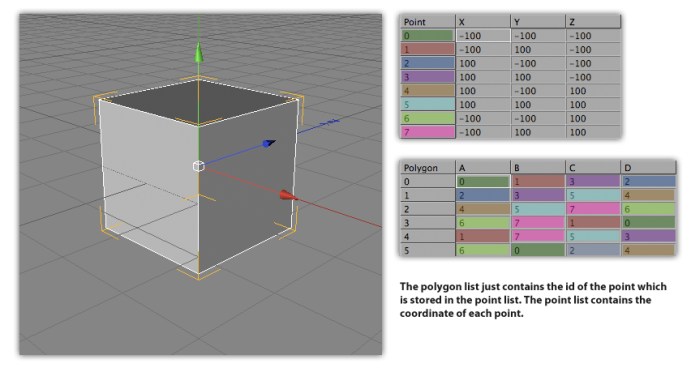Select the dark top face of the cube
The height and width of the screenshot is (372, 700).
(x=199, y=102)
